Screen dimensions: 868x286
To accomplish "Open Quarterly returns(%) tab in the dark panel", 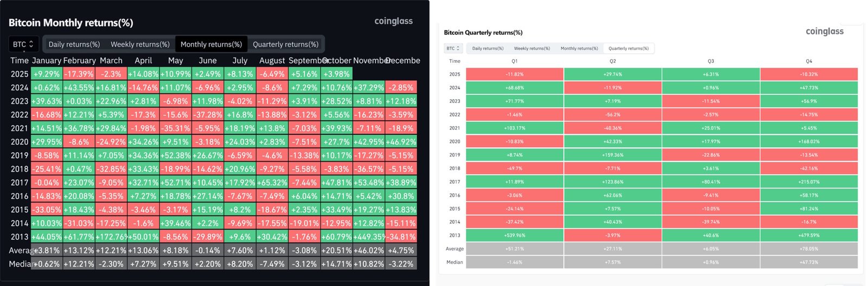I will click(285, 44).
